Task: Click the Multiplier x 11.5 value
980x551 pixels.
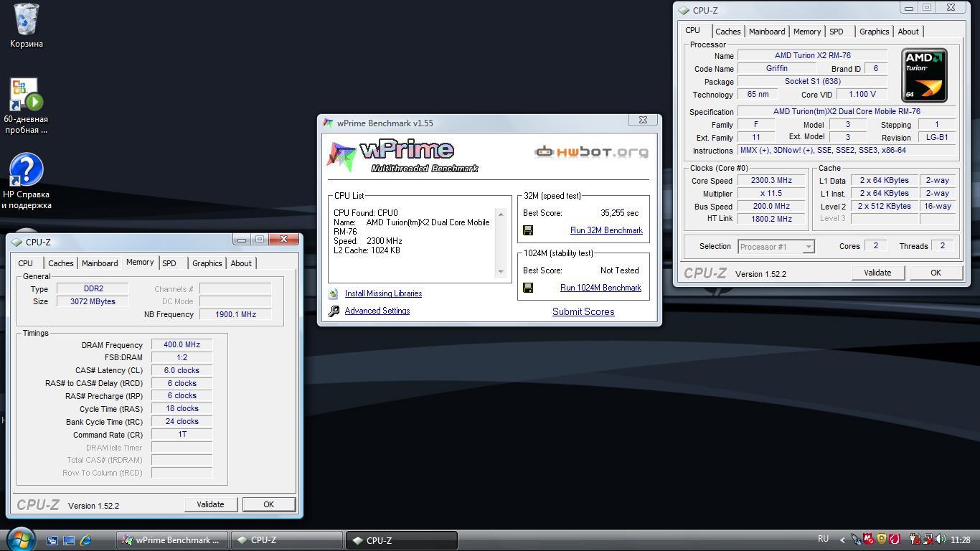Action: (x=771, y=194)
